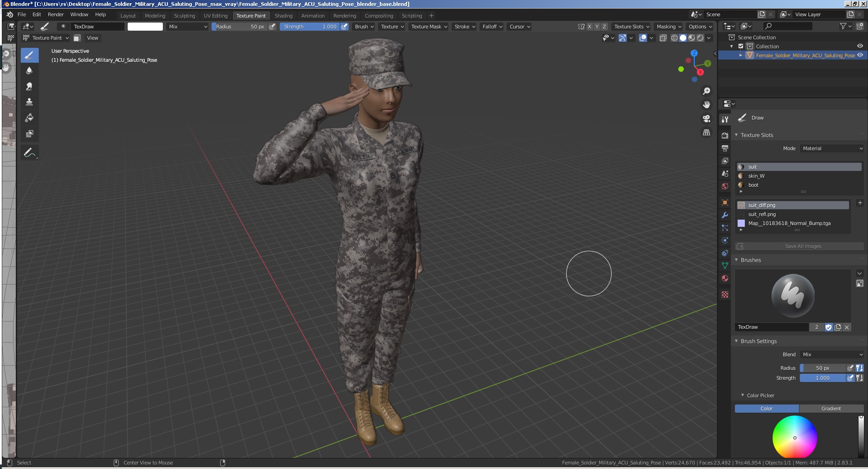868x469 pixels.
Task: Switch to rendered viewport shading
Action: (x=700, y=38)
